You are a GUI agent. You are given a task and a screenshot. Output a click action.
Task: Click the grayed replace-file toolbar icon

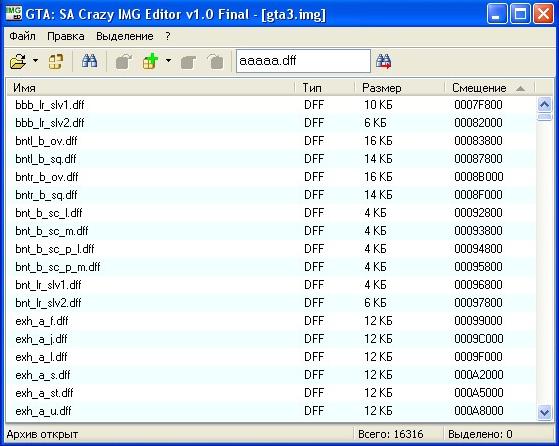pos(188,61)
